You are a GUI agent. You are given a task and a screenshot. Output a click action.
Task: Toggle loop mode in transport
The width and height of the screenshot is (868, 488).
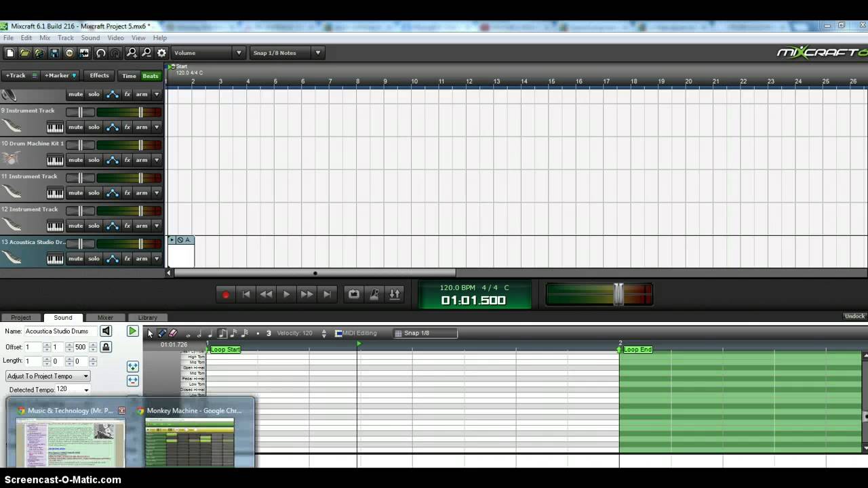(x=353, y=294)
